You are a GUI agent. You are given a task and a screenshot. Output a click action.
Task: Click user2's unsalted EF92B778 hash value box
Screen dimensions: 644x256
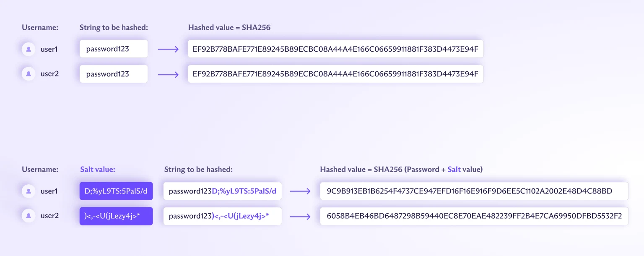click(335, 74)
